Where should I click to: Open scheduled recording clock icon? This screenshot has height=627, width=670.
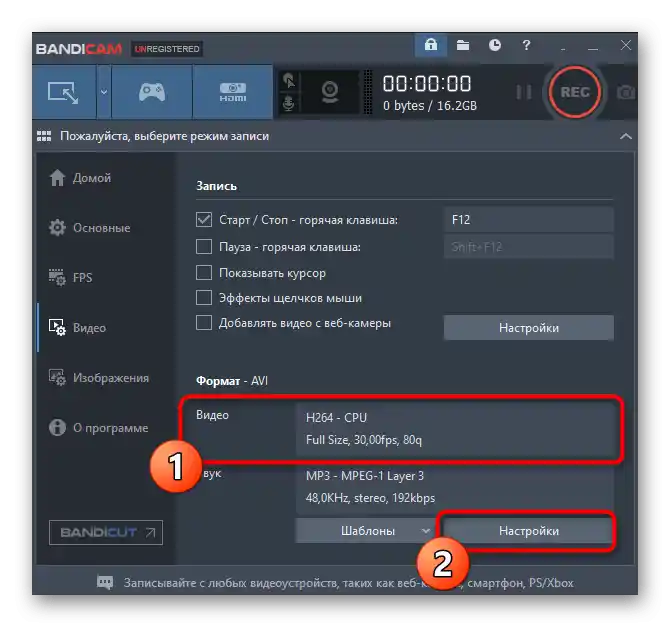coord(495,45)
